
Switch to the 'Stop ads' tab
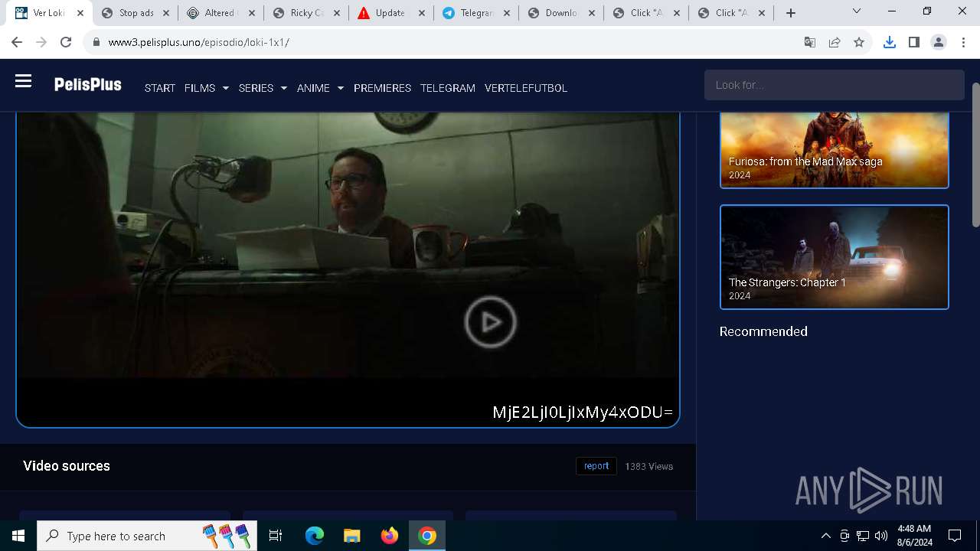[135, 13]
